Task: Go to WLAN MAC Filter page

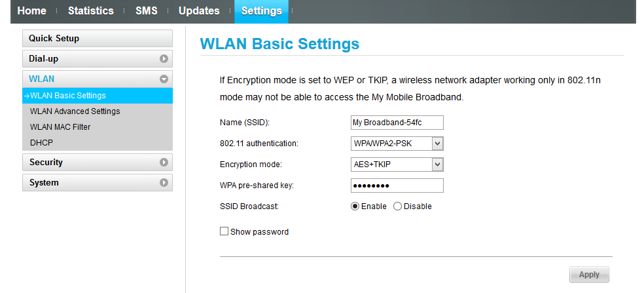Action: (60, 127)
